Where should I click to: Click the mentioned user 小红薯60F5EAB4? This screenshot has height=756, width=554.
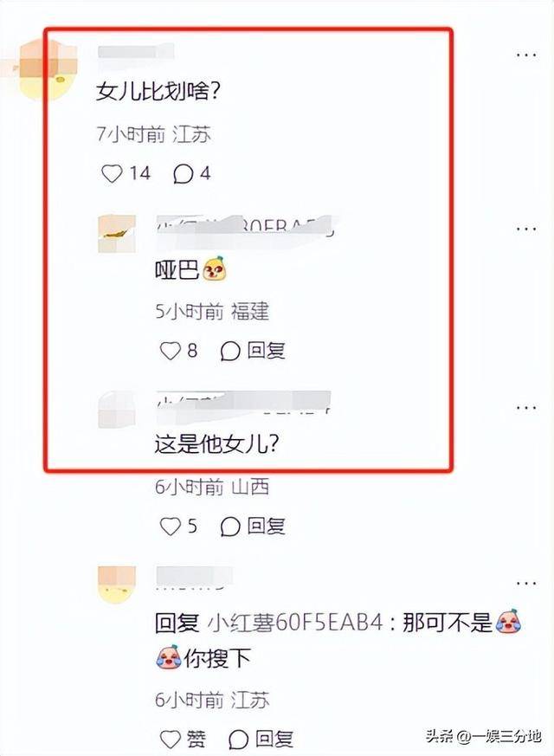point(295,623)
